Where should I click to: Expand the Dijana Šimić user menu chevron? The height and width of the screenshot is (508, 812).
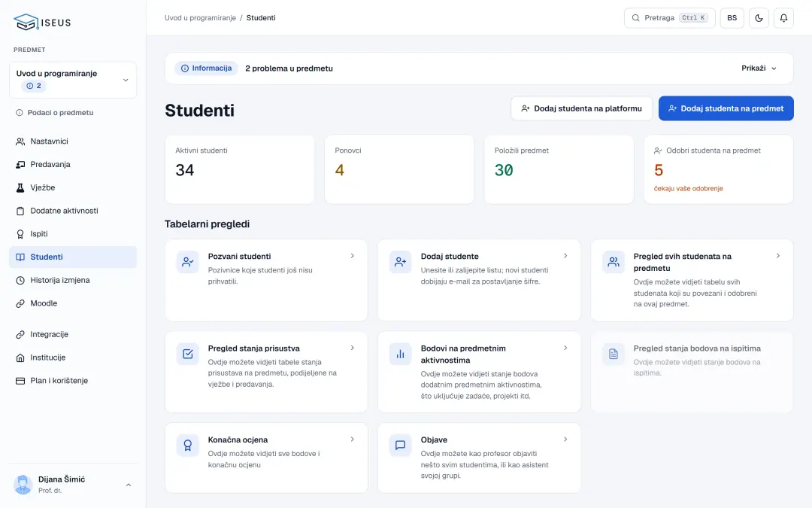tap(129, 485)
